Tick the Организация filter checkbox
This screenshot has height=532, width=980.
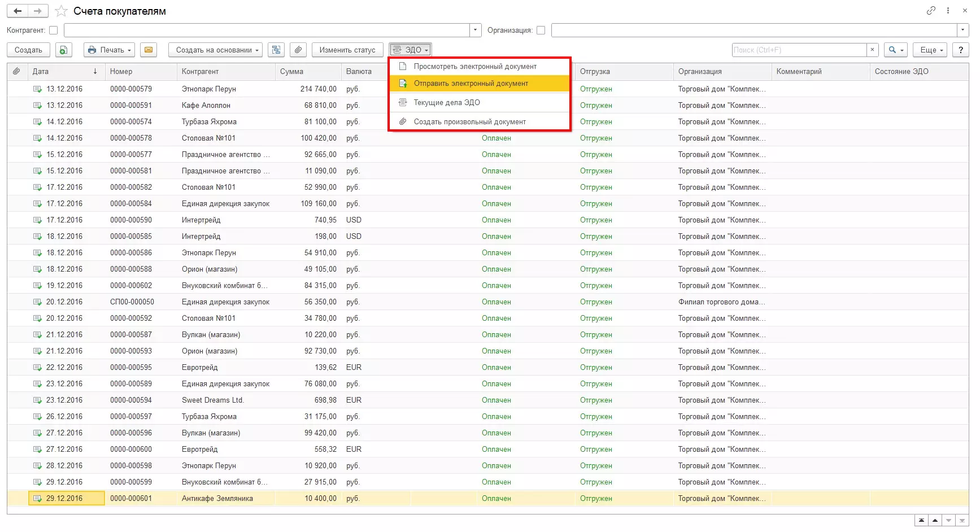[x=541, y=30]
